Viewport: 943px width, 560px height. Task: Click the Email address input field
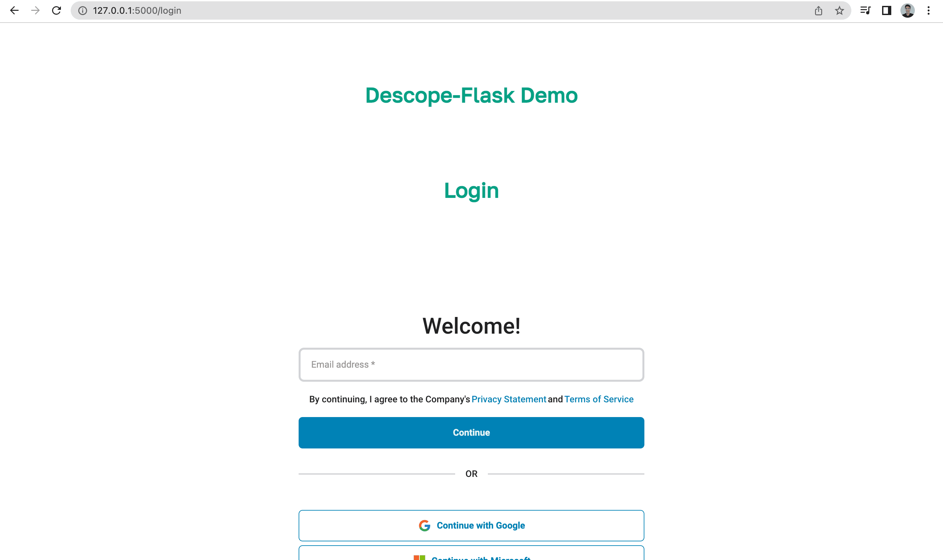471,364
